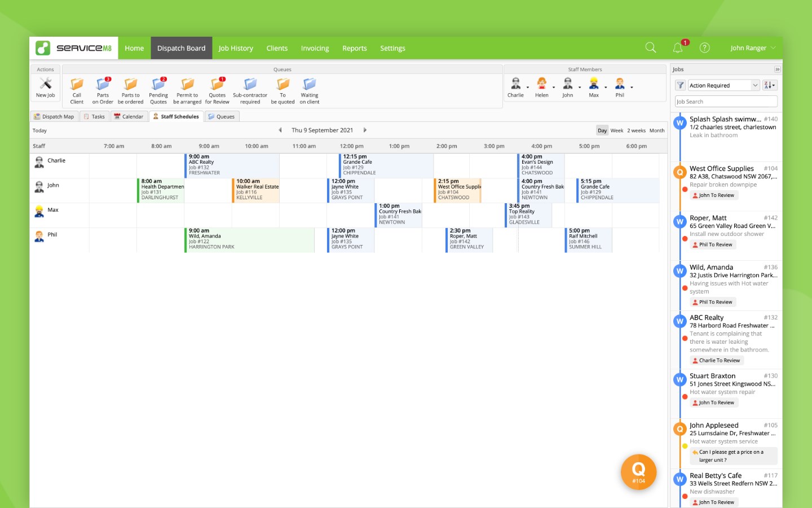Image resolution: width=812 pixels, height=508 pixels.
Task: Collapse the Jobs panel
Action: 777,69
